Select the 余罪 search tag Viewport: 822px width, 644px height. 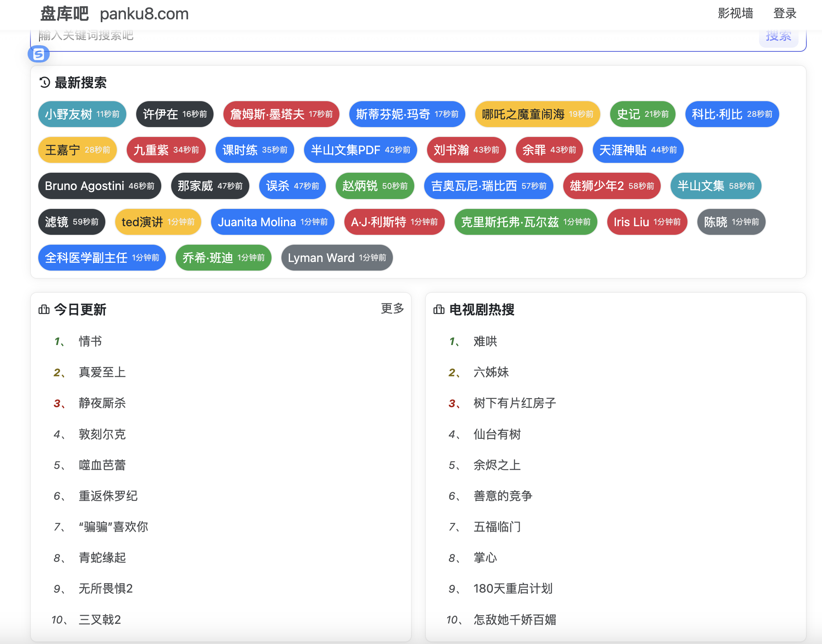coord(549,150)
